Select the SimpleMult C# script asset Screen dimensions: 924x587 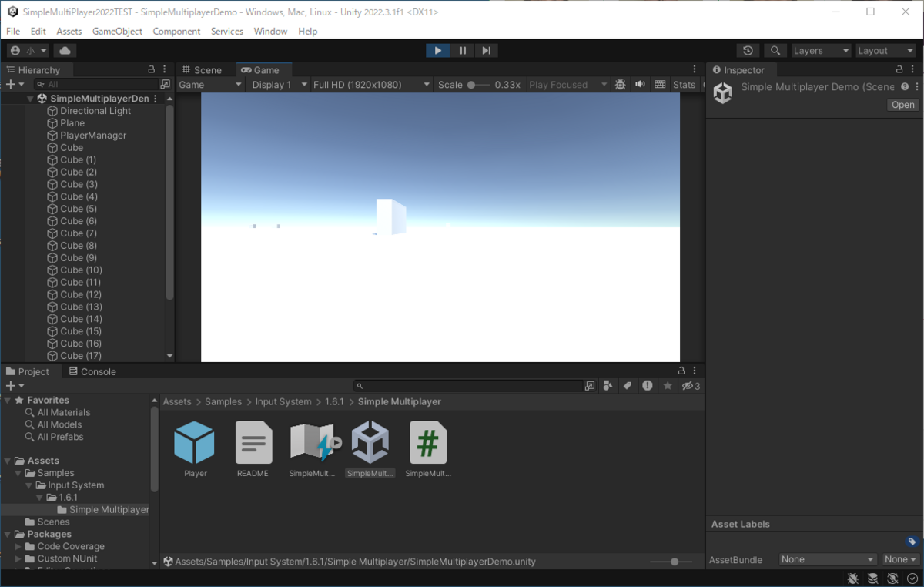[428, 449]
